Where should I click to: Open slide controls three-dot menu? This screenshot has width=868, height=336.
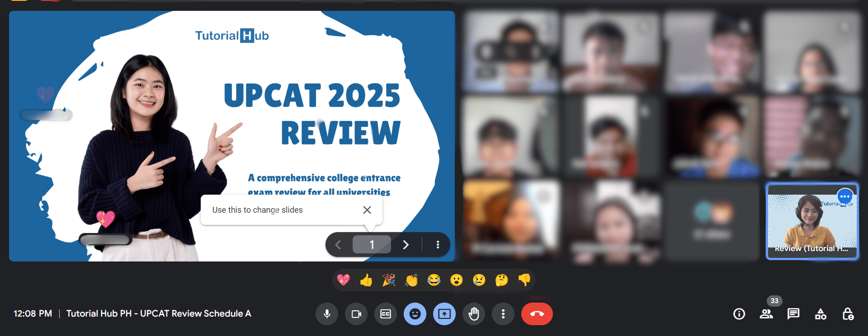[438, 245]
